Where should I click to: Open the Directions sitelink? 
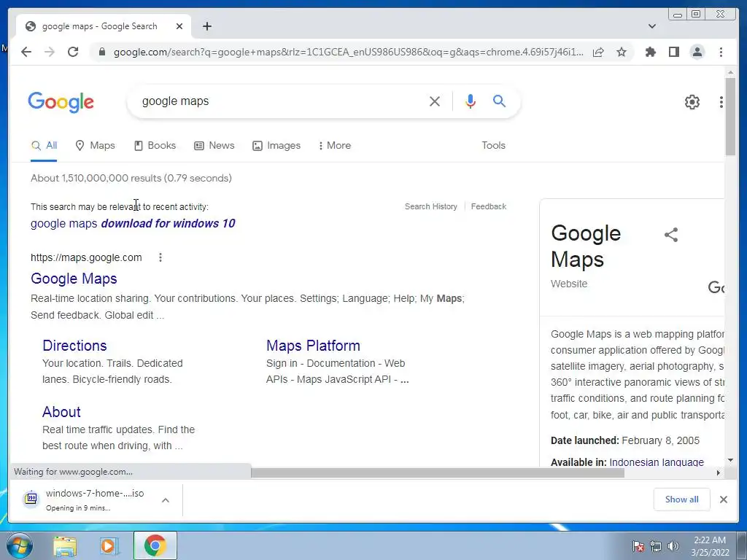click(74, 346)
